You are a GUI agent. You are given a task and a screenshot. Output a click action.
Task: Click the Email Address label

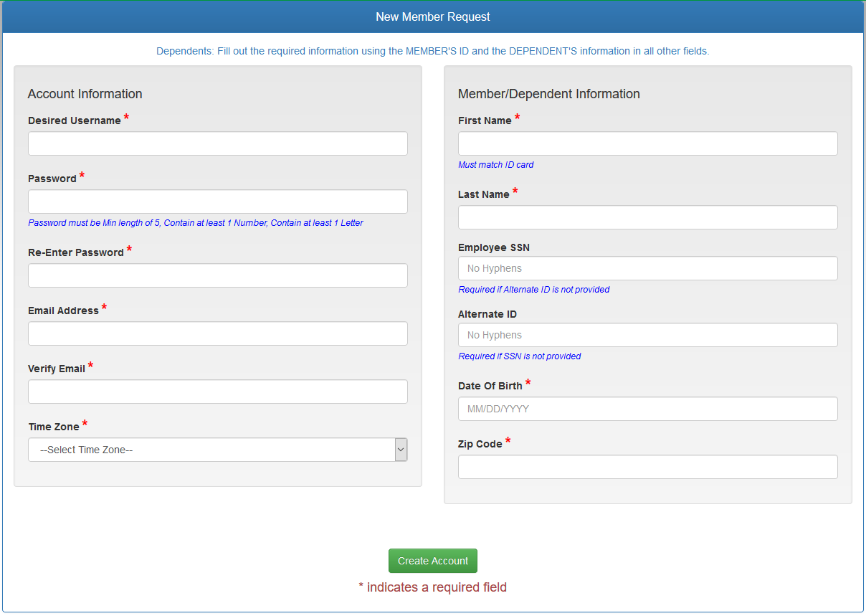coord(63,311)
